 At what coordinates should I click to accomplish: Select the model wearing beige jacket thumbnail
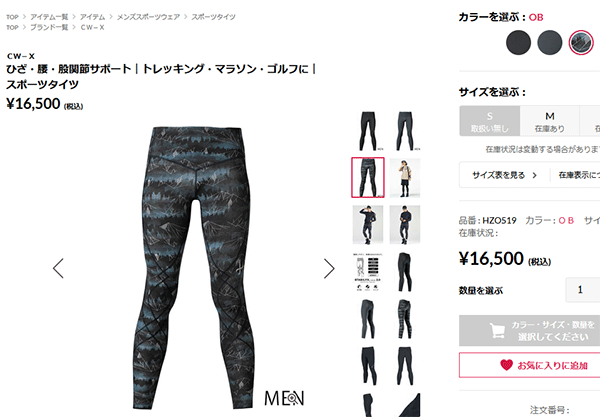(405, 178)
